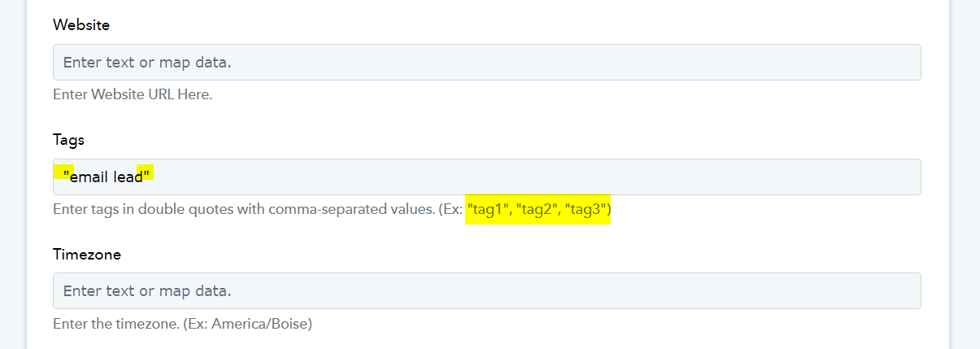980x349 pixels.
Task: Click the highlighted "tag1" example
Action: [490, 209]
